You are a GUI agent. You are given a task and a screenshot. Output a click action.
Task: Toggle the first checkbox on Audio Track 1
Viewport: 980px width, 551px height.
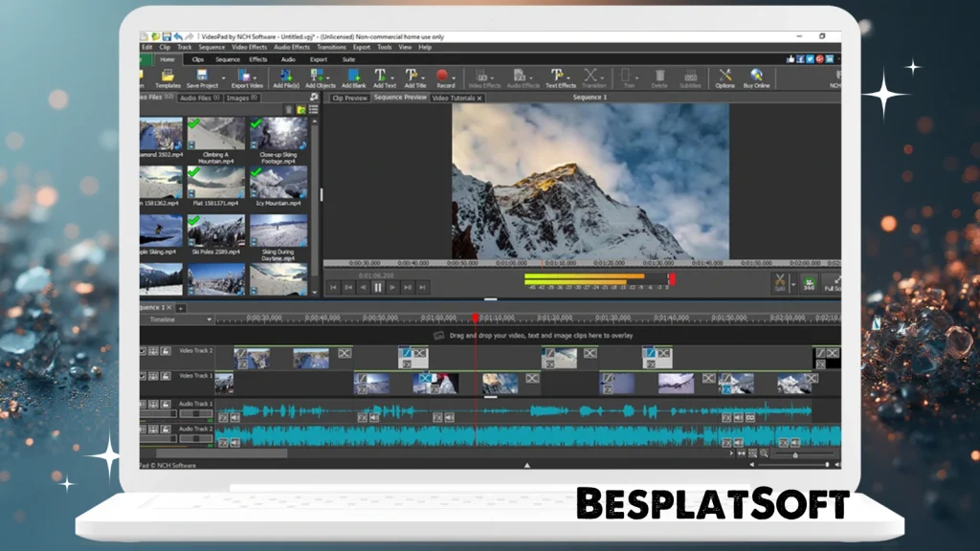(144, 405)
